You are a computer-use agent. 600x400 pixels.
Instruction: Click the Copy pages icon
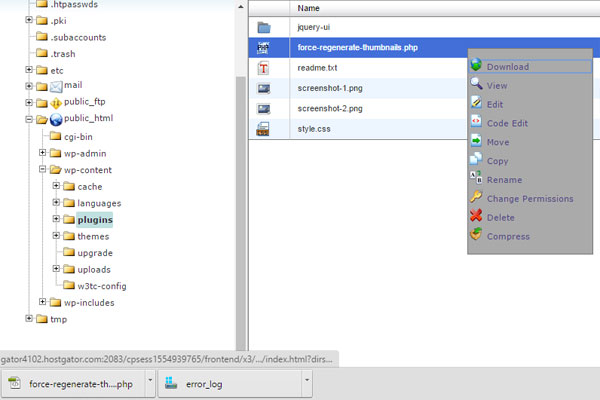pyautogui.click(x=476, y=159)
